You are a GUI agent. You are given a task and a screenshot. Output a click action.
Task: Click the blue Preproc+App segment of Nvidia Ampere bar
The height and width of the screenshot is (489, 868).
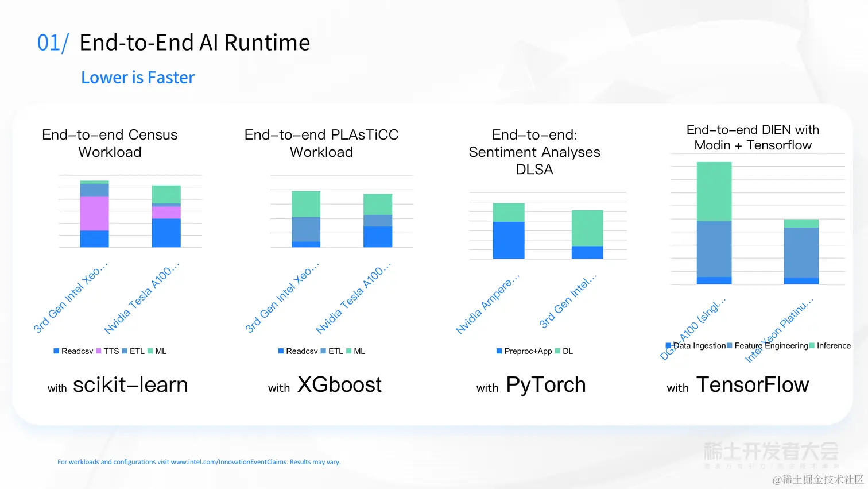pyautogui.click(x=509, y=240)
